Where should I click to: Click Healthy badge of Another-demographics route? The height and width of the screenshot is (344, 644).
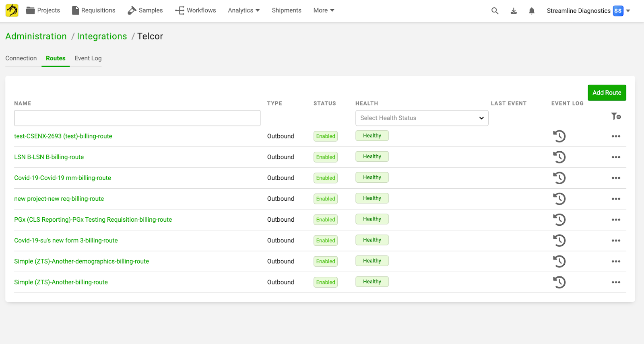(372, 261)
